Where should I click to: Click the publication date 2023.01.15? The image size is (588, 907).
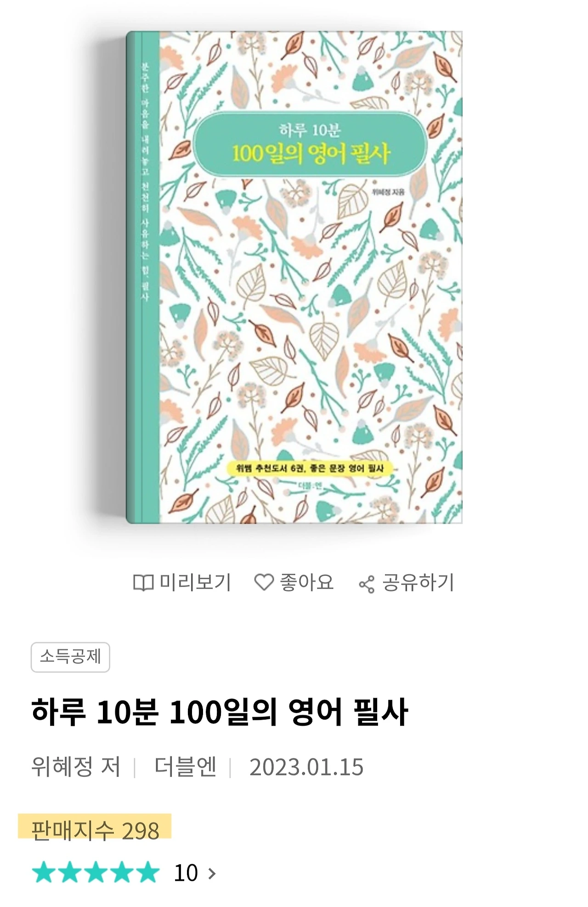pos(306,767)
